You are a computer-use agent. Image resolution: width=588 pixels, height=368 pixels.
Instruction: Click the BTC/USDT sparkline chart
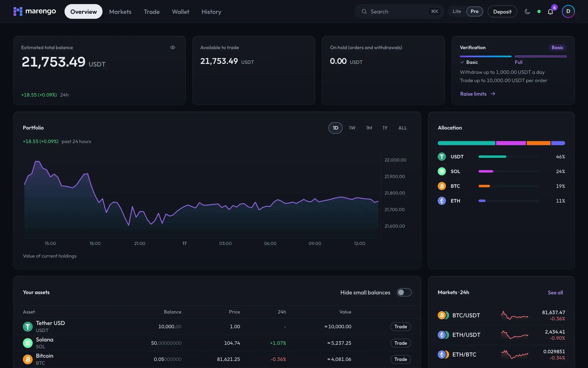pos(514,315)
